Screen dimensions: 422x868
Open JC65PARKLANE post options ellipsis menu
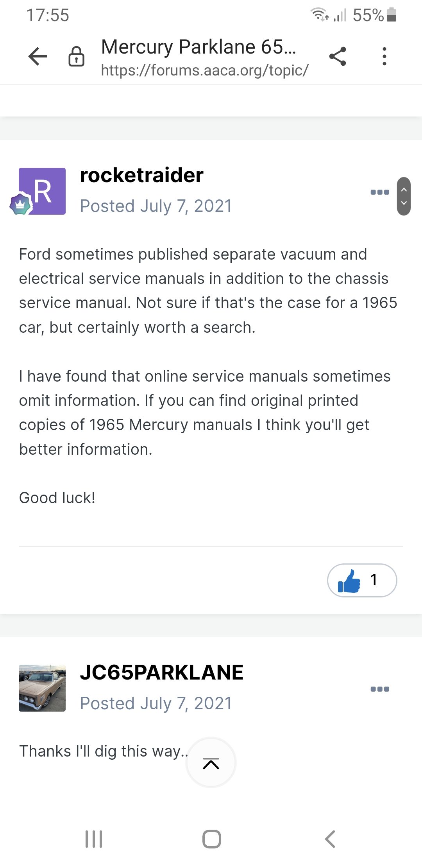[380, 689]
